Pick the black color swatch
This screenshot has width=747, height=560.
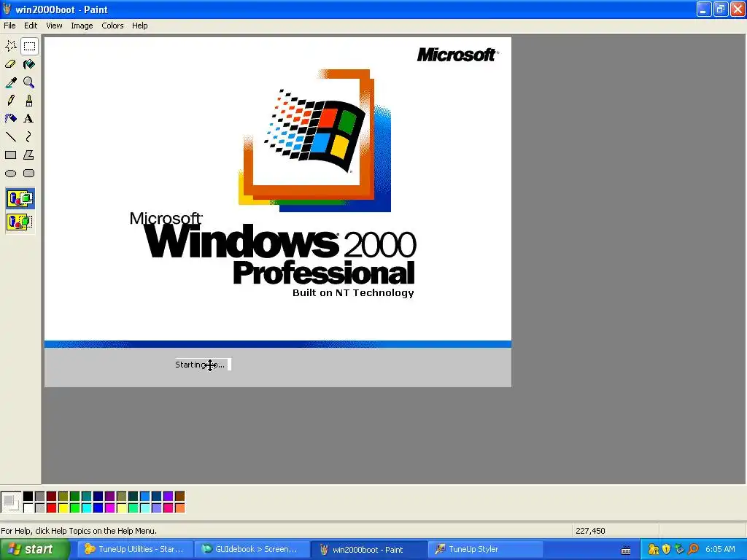pyautogui.click(x=28, y=497)
